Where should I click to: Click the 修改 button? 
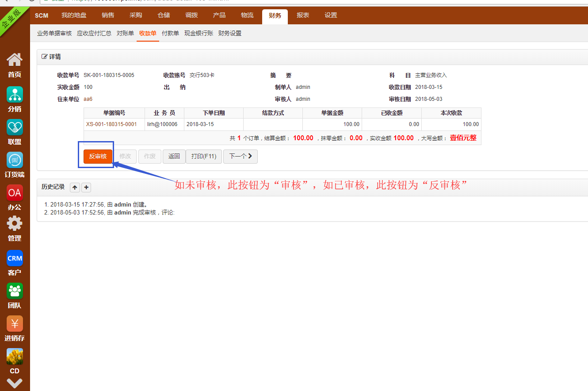click(125, 157)
